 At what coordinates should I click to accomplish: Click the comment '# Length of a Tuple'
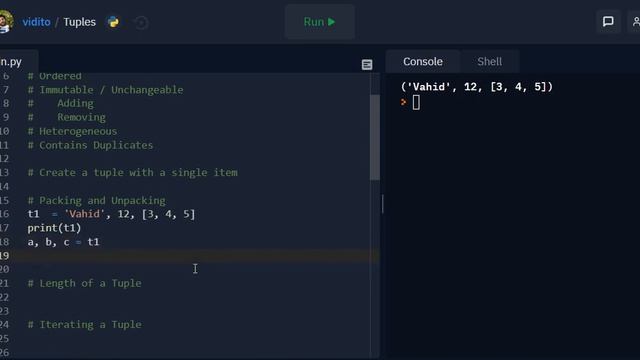coord(84,283)
